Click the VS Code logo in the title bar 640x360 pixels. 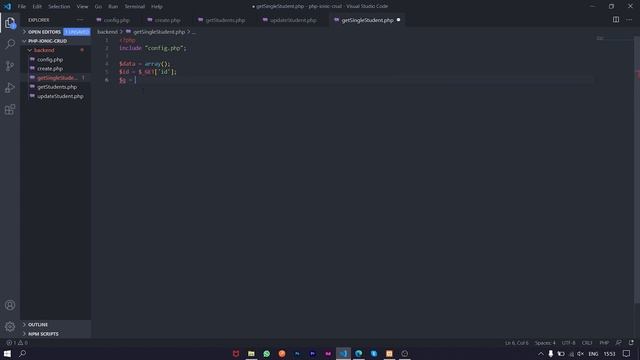click(x=7, y=6)
